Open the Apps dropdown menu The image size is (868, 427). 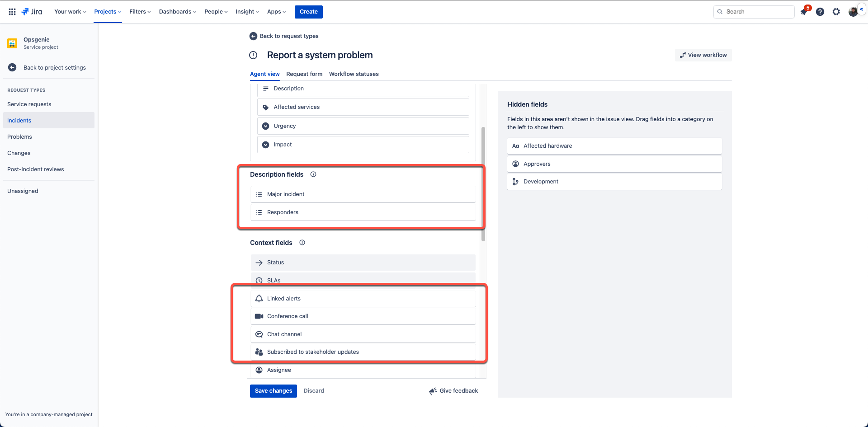[x=276, y=11]
